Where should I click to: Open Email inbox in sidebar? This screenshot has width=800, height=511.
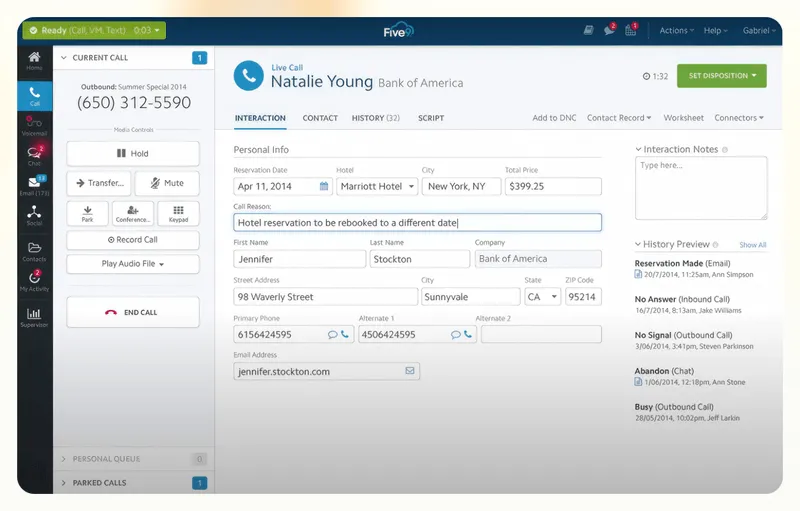(34, 186)
